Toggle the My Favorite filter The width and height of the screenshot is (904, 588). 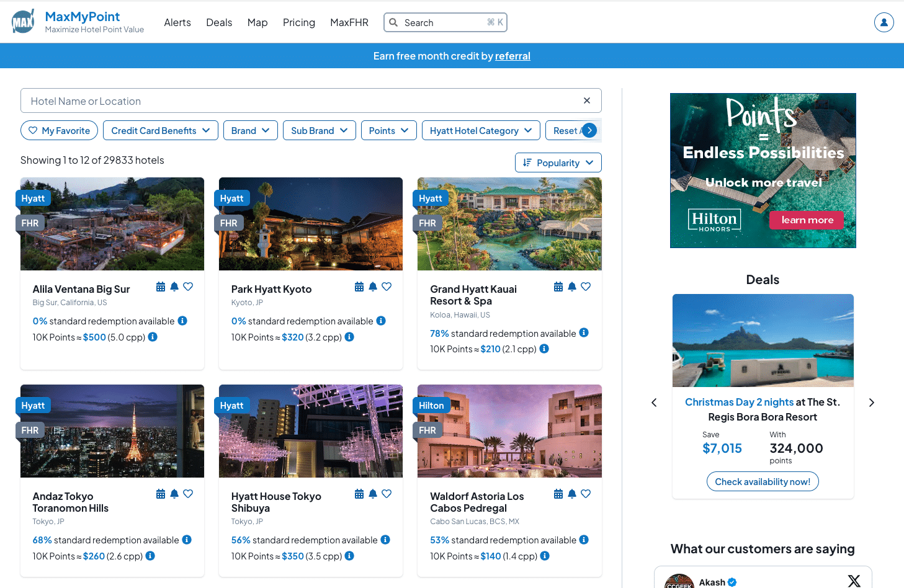[x=59, y=130]
